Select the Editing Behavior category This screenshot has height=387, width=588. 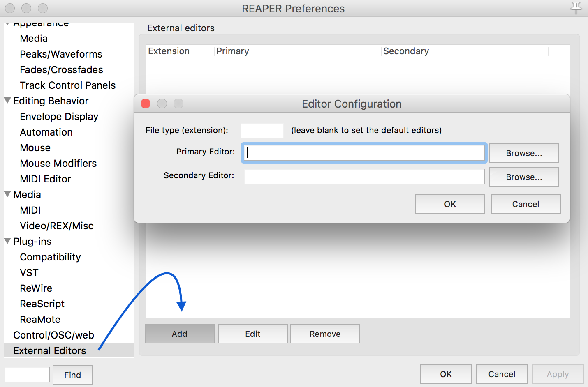tap(51, 101)
